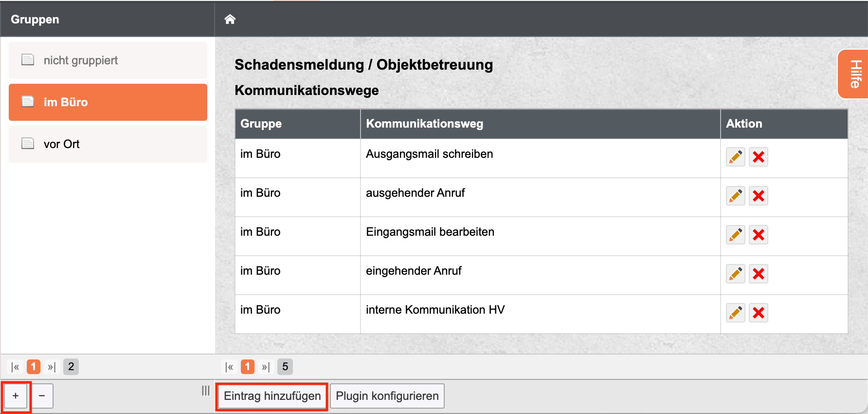Screen dimensions: 868x414
Task: Select page 5 in table pagination
Action: click(285, 367)
